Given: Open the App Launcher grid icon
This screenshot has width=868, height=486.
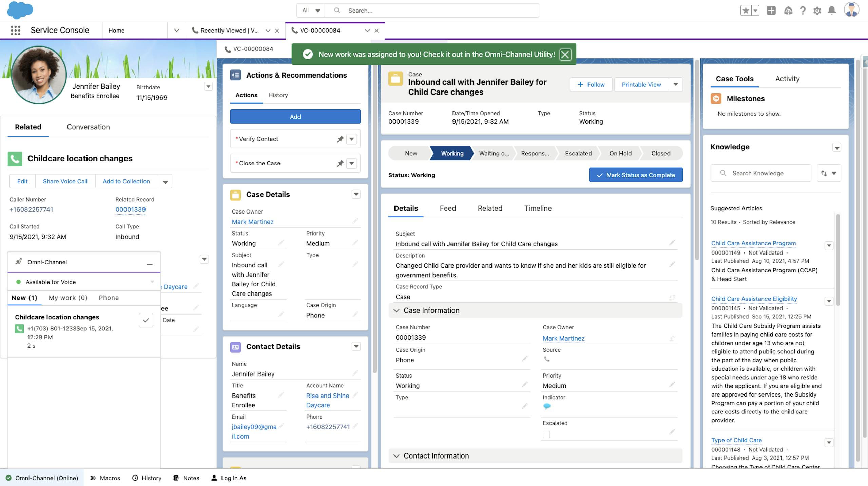Looking at the screenshot, I should click(x=15, y=31).
